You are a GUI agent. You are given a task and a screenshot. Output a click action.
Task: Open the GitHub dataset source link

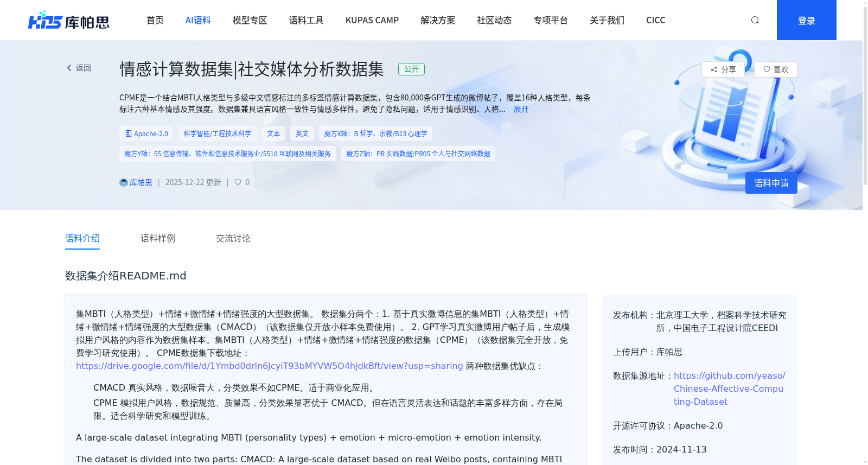point(730,388)
